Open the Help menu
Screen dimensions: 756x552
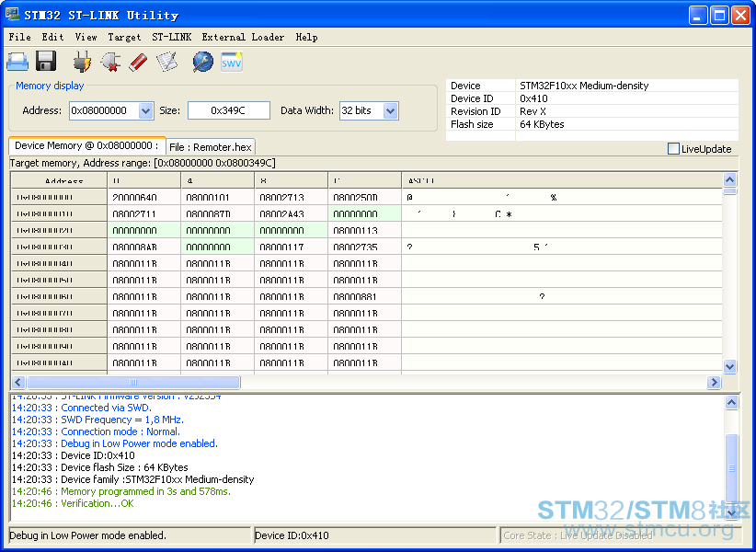(306, 37)
